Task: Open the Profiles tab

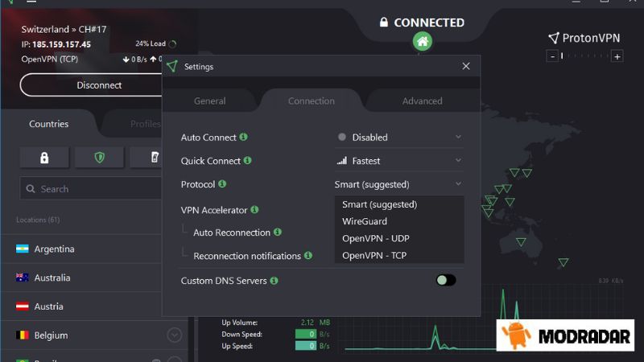Action: pyautogui.click(x=146, y=124)
